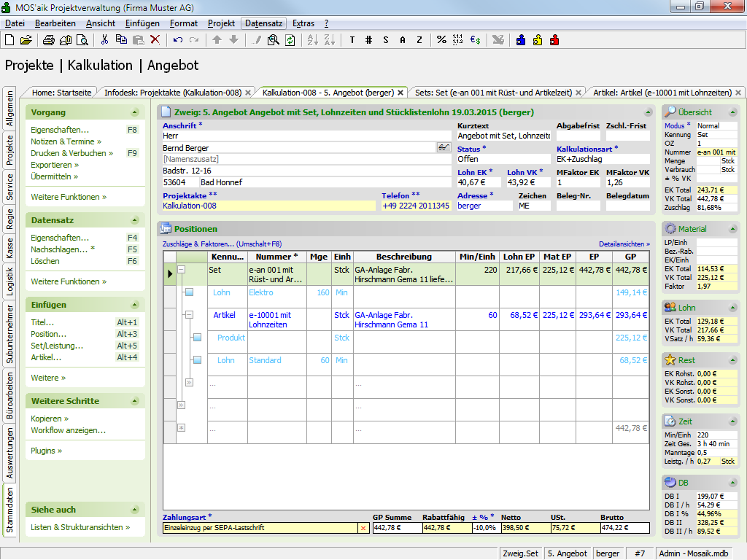Click the Print preview magnifier icon

click(82, 40)
